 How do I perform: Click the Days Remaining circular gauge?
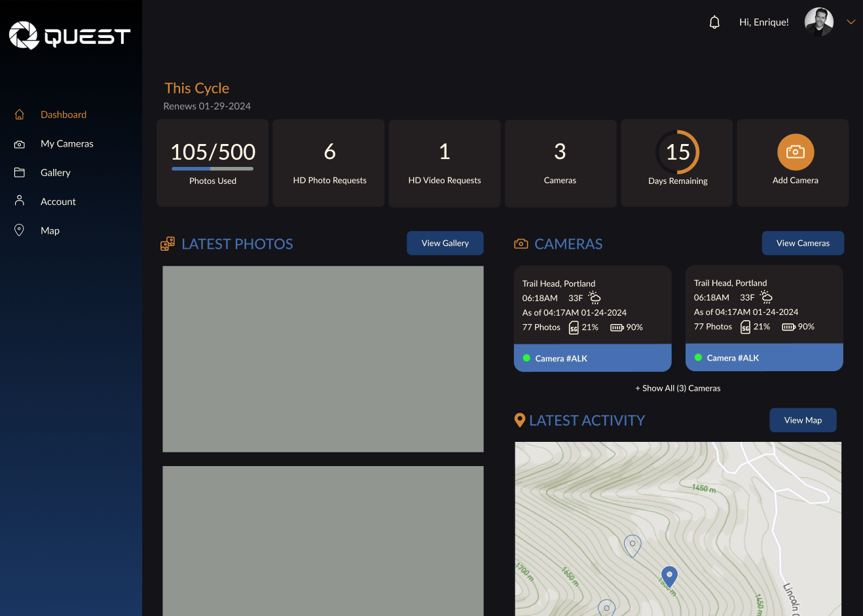[x=678, y=152]
